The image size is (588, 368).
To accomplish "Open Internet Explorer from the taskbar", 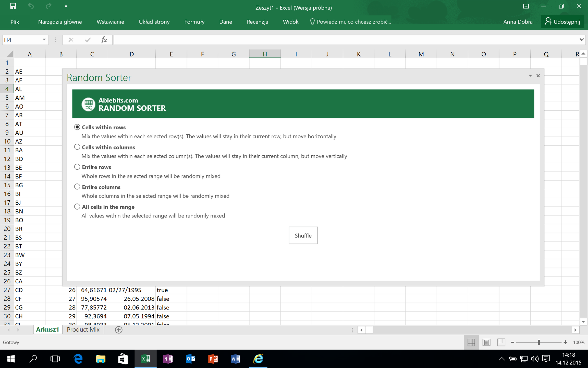I will [258, 359].
